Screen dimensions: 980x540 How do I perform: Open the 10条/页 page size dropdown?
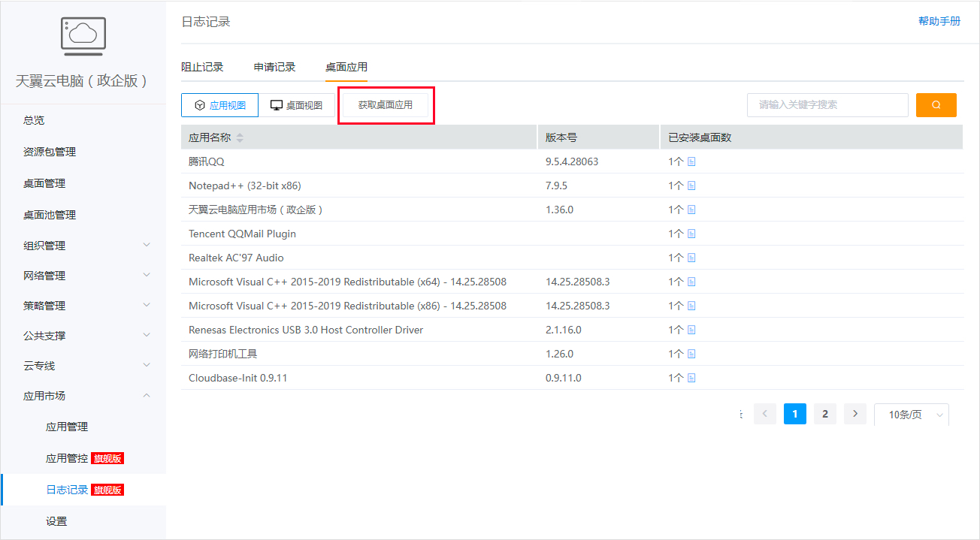pos(911,415)
